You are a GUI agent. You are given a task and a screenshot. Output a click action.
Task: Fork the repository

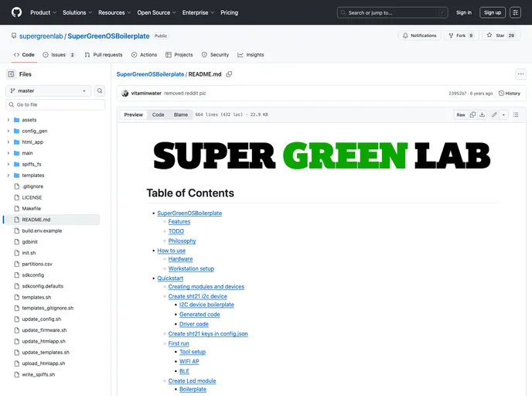(x=461, y=36)
